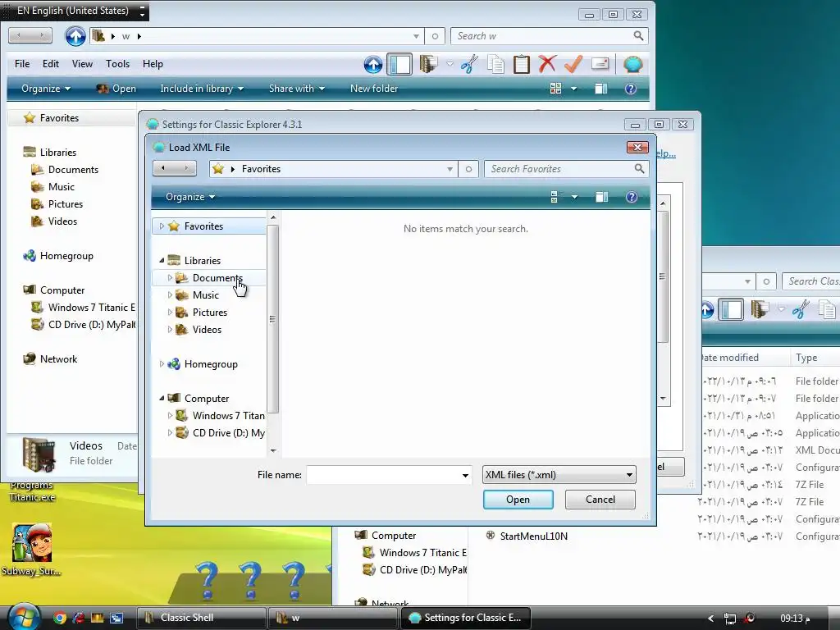Select Pictures in the dialog navigation tree

click(209, 313)
